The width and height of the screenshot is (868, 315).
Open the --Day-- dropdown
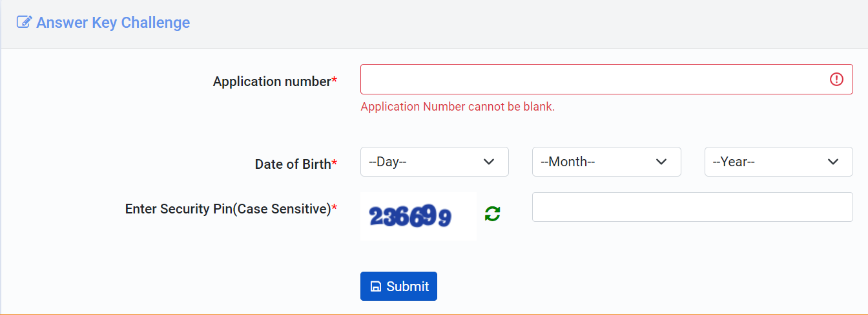click(x=434, y=162)
